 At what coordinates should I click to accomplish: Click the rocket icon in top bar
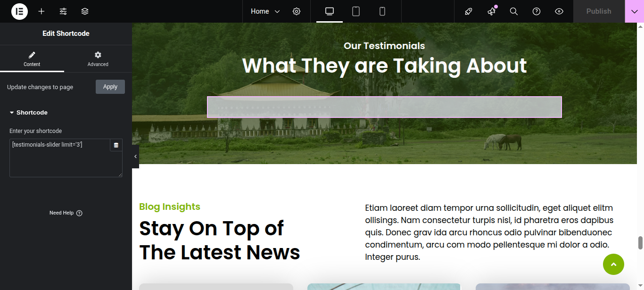469,11
